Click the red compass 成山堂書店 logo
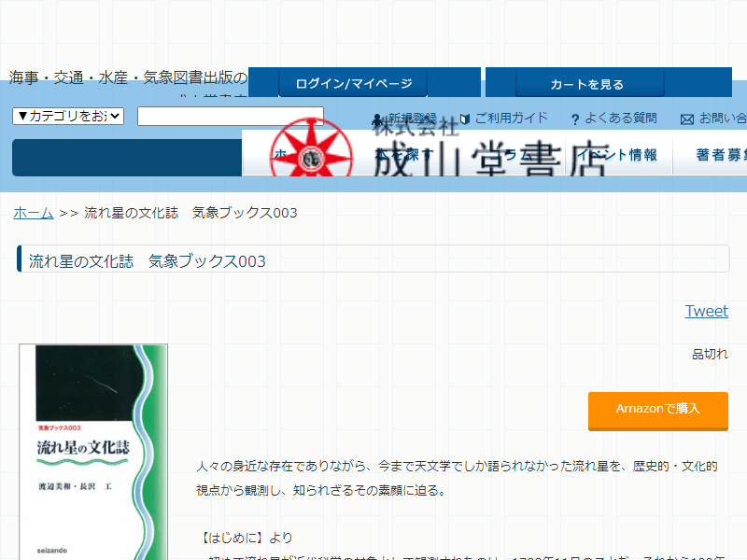Image resolution: width=747 pixels, height=560 pixels. pyautogui.click(x=312, y=147)
